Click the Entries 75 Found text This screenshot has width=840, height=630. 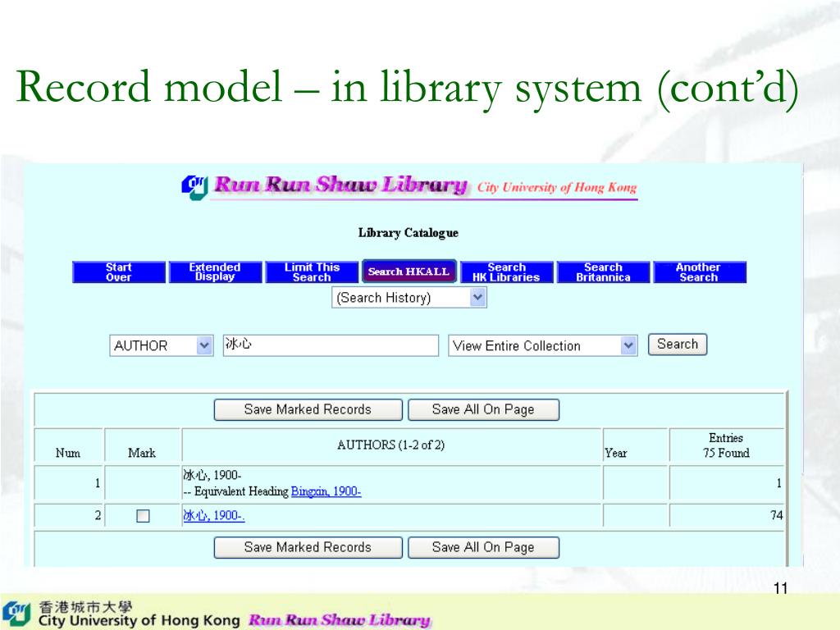726,445
